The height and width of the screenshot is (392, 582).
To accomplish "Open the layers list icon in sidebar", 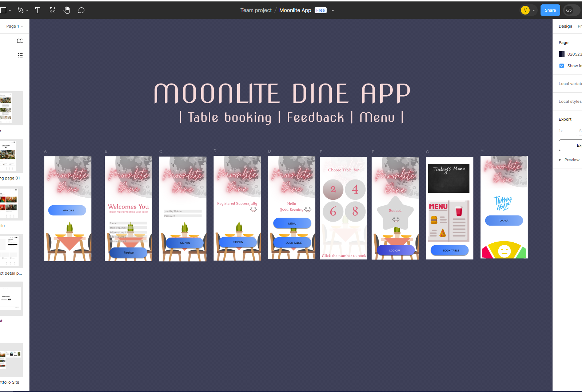I will [20, 55].
